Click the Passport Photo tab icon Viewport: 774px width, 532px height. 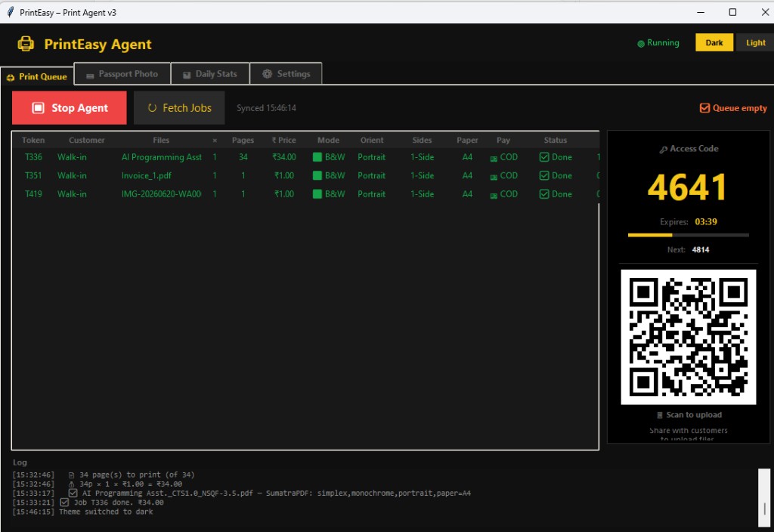[90, 75]
